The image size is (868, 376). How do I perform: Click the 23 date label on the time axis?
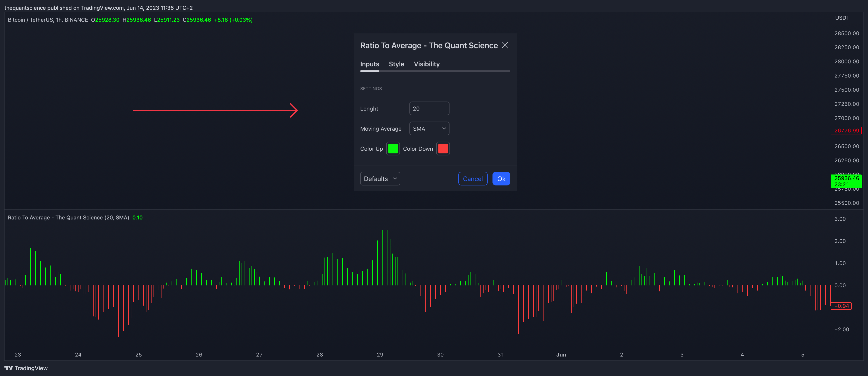pyautogui.click(x=18, y=355)
